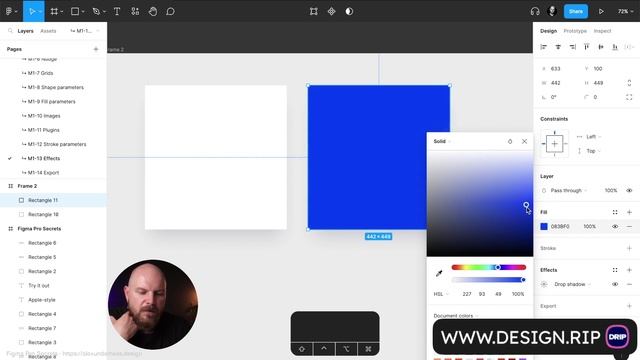Switch to the Layers tab
640x360 pixels.
coord(25,31)
